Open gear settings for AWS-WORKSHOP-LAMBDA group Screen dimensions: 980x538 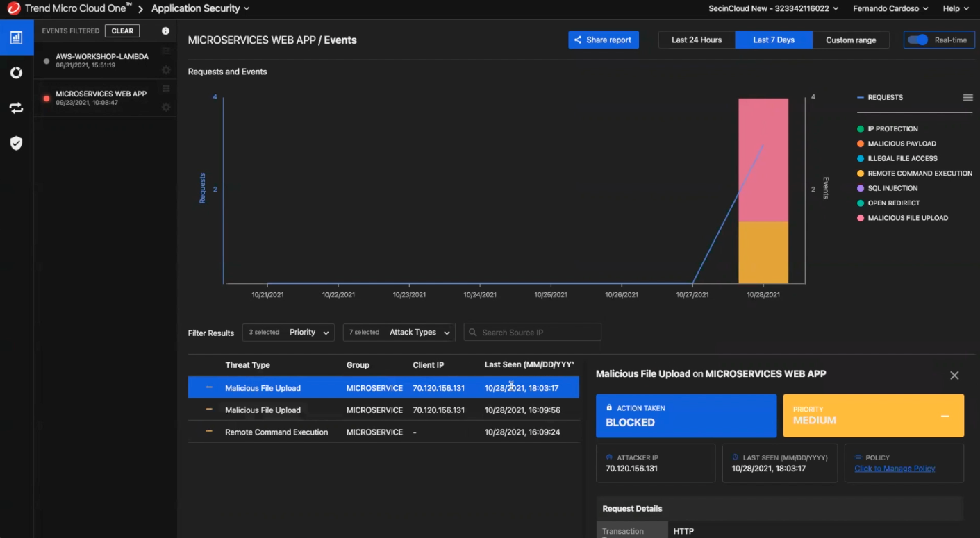click(166, 70)
